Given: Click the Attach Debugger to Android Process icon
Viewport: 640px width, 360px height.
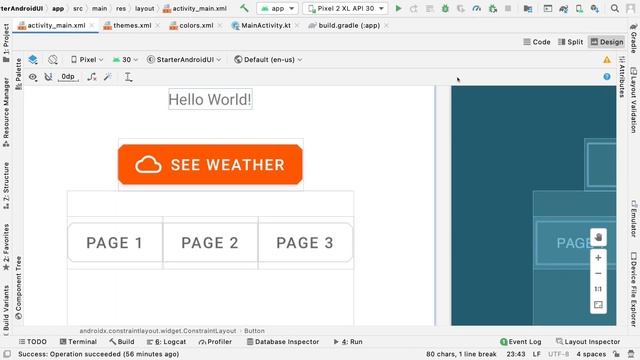Looking at the screenshot, I should click(493, 8).
